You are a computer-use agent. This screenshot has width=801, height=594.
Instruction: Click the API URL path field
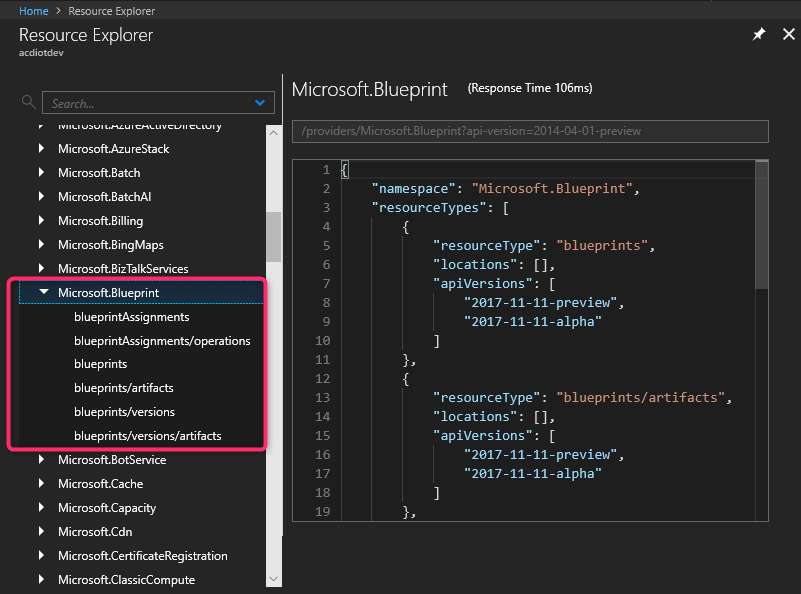coord(529,131)
